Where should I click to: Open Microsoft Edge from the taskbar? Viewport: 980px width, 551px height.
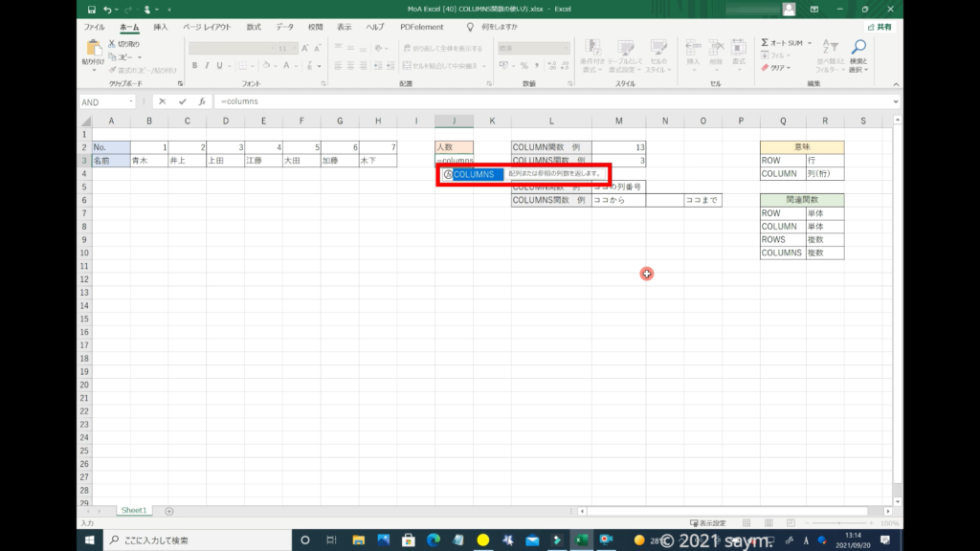click(x=433, y=540)
